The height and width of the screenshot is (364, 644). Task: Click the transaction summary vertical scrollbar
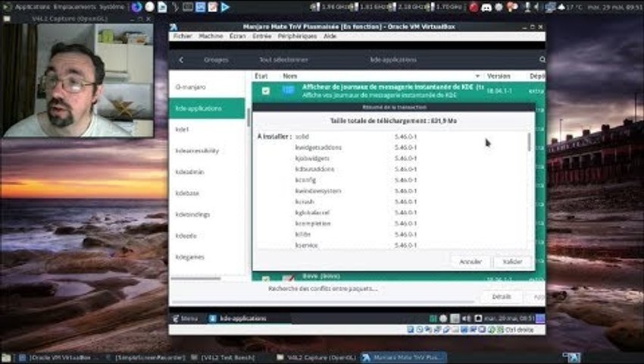(530, 142)
